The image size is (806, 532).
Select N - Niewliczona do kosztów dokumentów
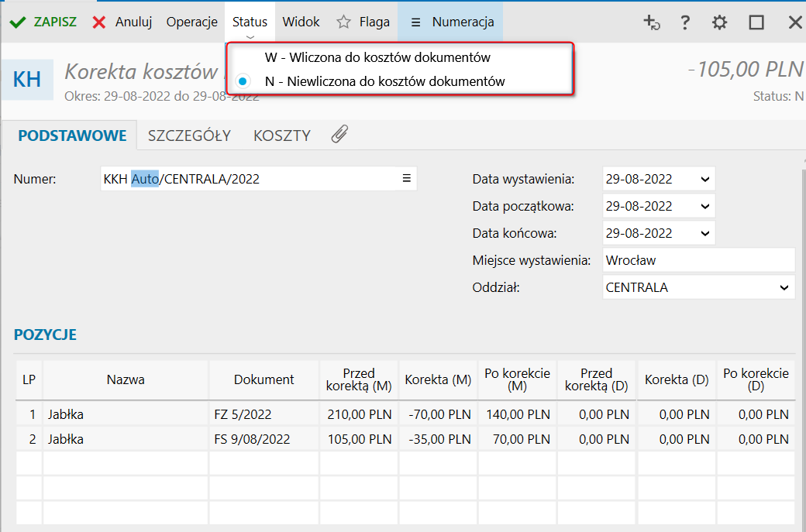tap(384, 81)
